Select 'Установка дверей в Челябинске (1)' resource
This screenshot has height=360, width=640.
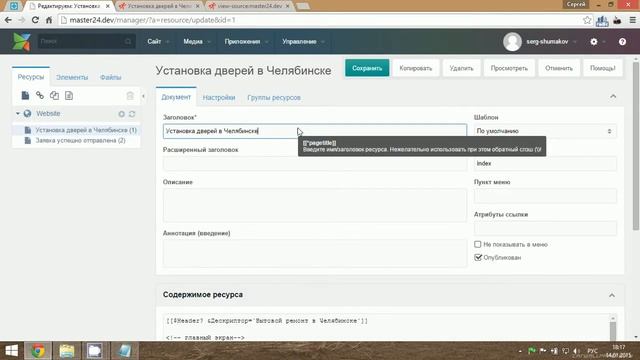tap(86, 130)
